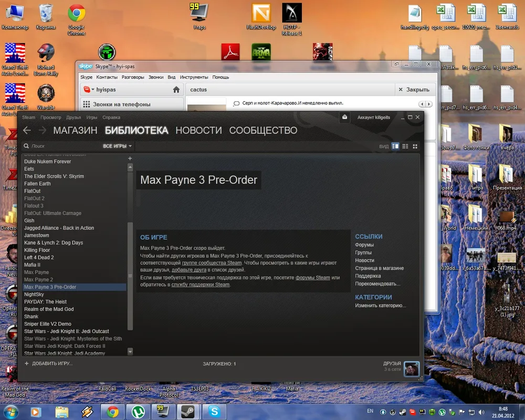Image resolution: width=525 pixels, height=420 pixels.
Task: Click the Steam inbox envelope icon
Action: pos(344,118)
